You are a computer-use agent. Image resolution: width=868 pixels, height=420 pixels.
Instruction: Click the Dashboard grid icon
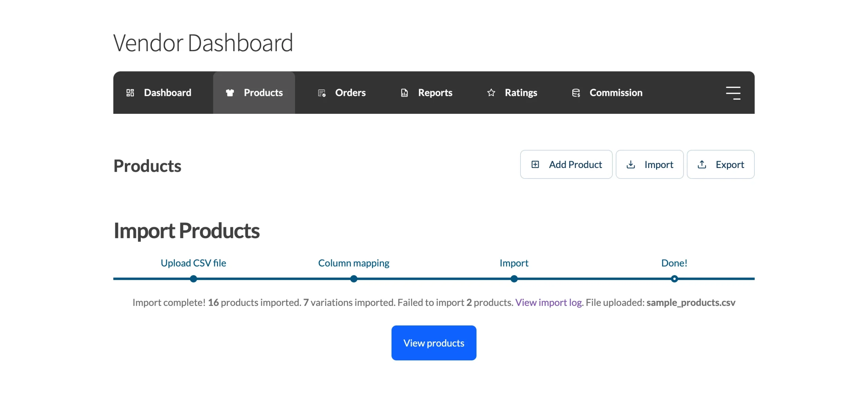(130, 93)
